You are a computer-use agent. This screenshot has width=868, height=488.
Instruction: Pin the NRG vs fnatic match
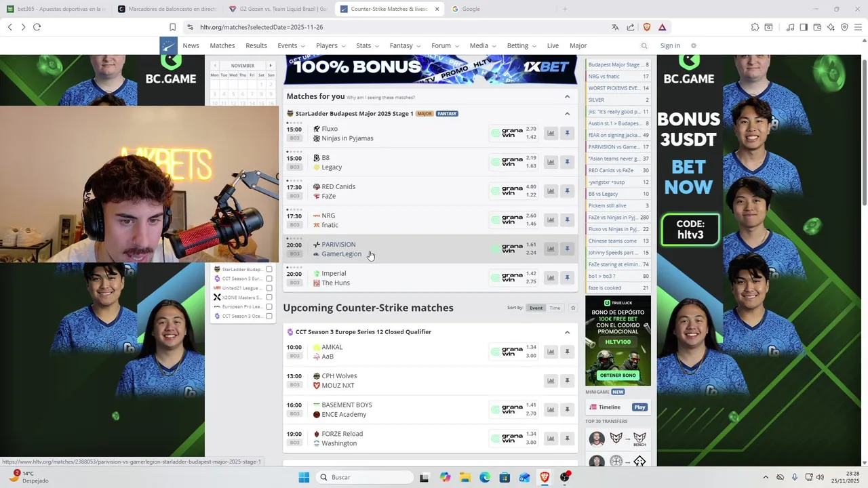pyautogui.click(x=568, y=220)
